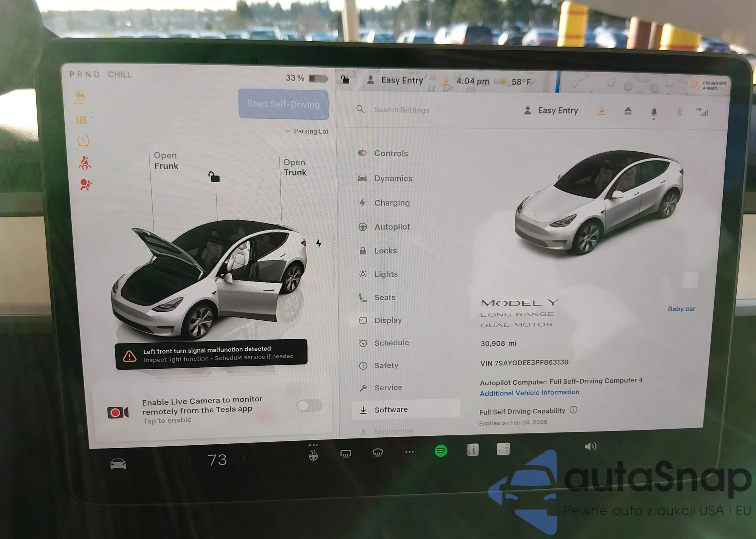Click the Search Settings field
This screenshot has height=539, width=756.
[401, 110]
